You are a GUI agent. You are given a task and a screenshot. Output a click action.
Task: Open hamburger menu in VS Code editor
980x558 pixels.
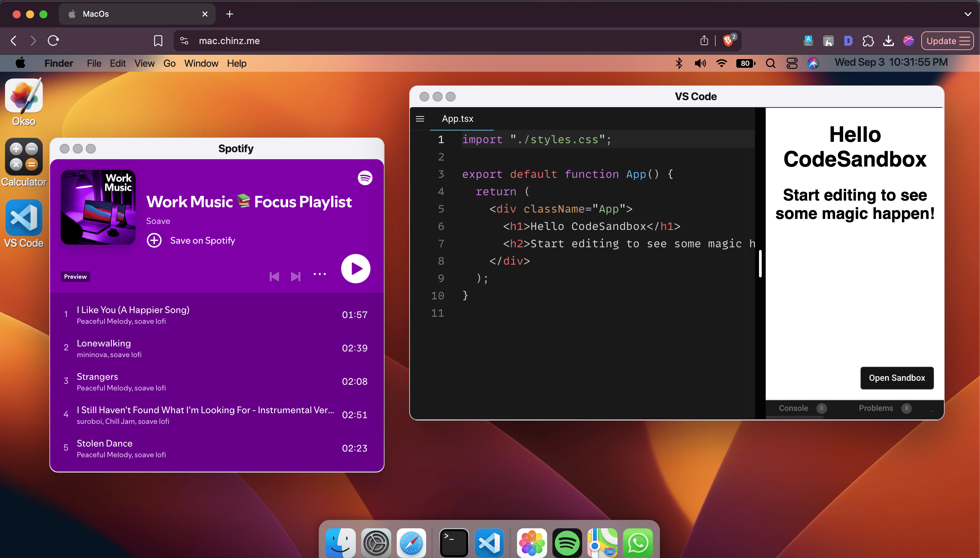click(420, 119)
